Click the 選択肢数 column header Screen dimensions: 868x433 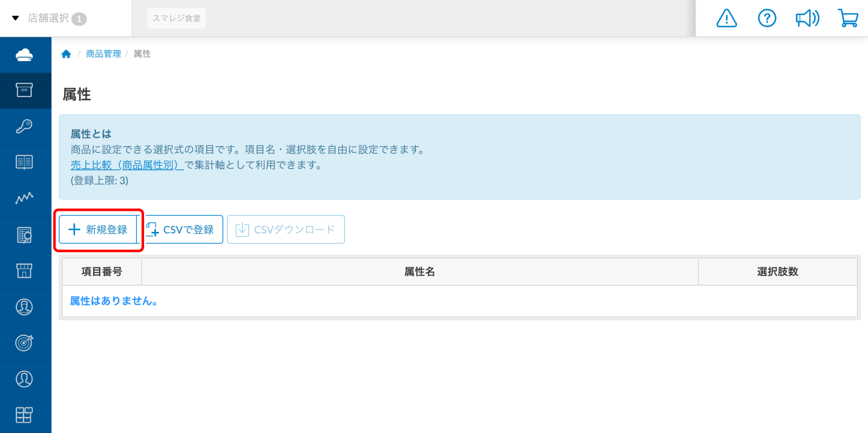click(x=778, y=272)
